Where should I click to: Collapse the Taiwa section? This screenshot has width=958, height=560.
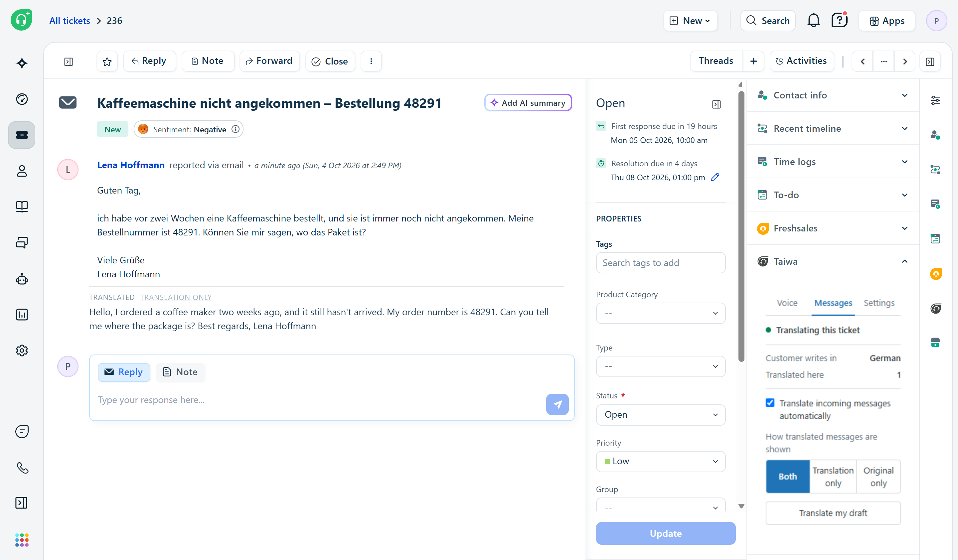(x=833, y=261)
